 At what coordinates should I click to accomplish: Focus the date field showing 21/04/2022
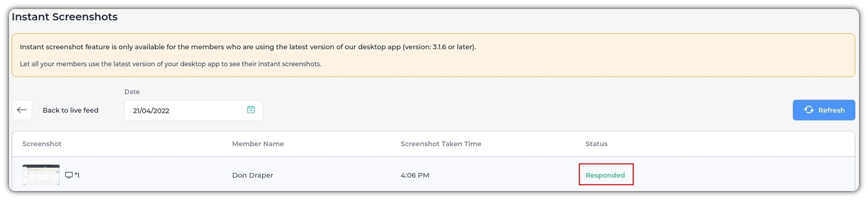(193, 110)
